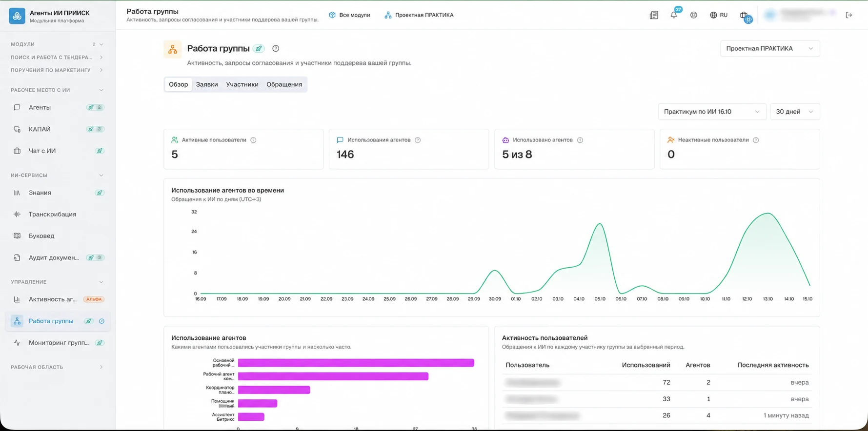Viewport: 868px width, 431px height.
Task: Click the log out icon
Action: [848, 15]
